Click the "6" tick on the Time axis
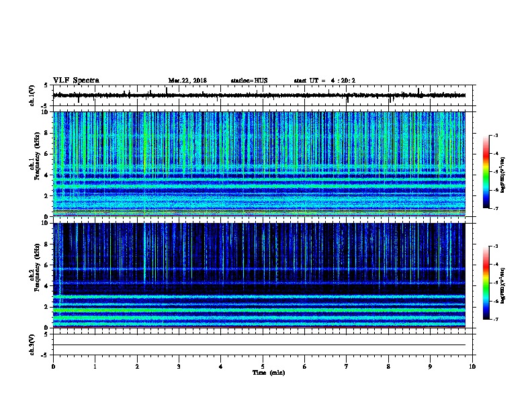Screen dimensions: 532x411 point(304,367)
